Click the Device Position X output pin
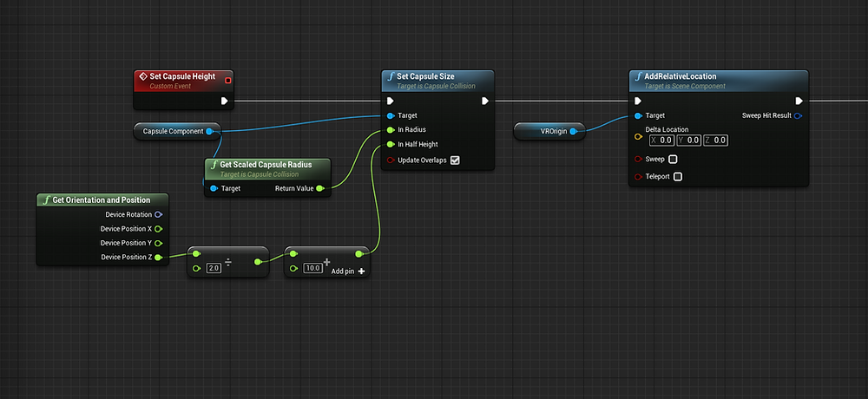This screenshot has height=399, width=868. 158,228
